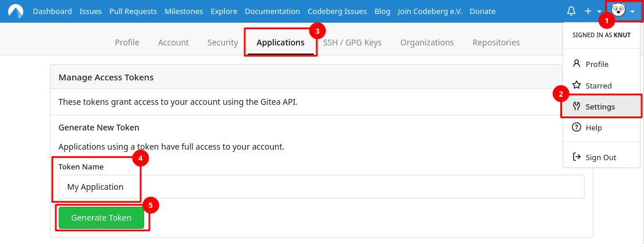
Task: Go to Milestones in the navbar
Action: [184, 11]
